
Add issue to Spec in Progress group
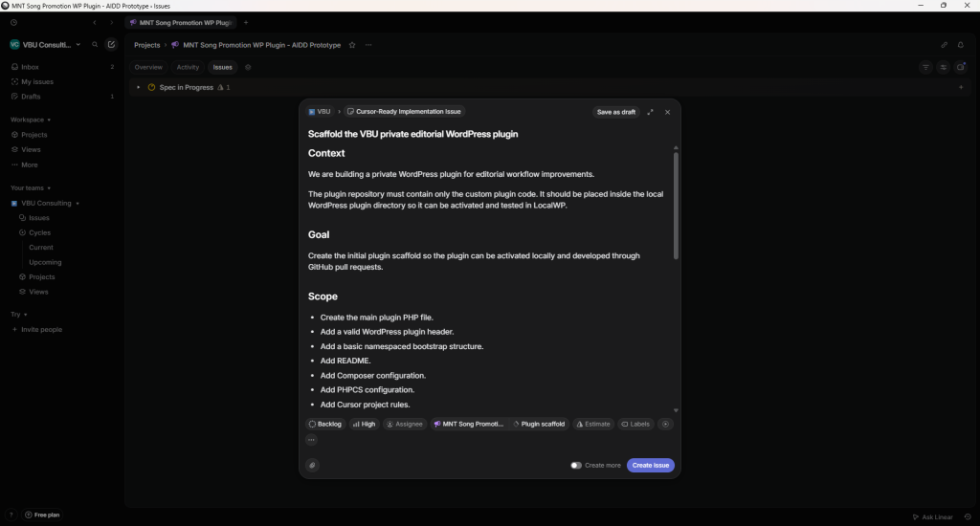coord(961,87)
